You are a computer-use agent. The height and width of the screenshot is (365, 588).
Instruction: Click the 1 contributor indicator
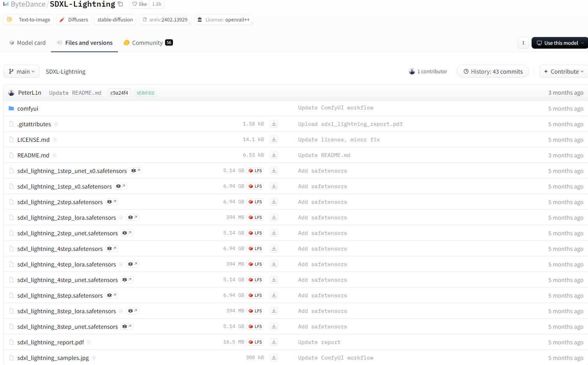pyautogui.click(x=428, y=72)
